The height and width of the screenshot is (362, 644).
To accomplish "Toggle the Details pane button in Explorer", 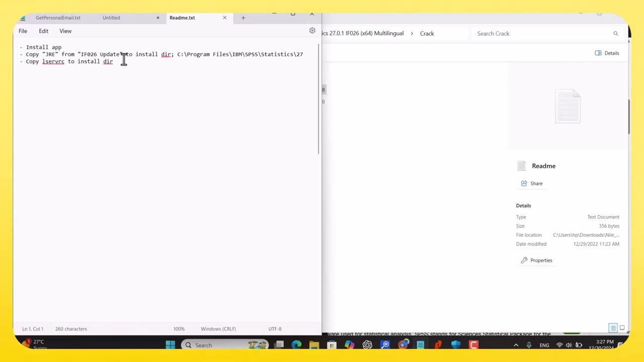I will pos(607,53).
